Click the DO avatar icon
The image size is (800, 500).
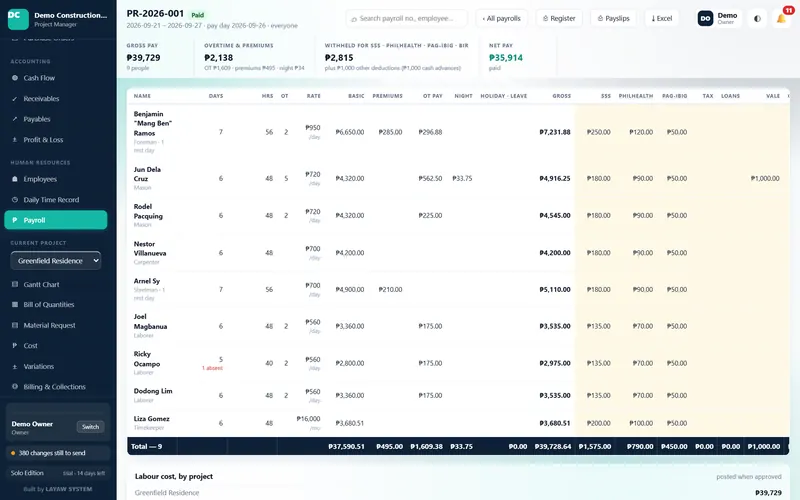coord(705,18)
